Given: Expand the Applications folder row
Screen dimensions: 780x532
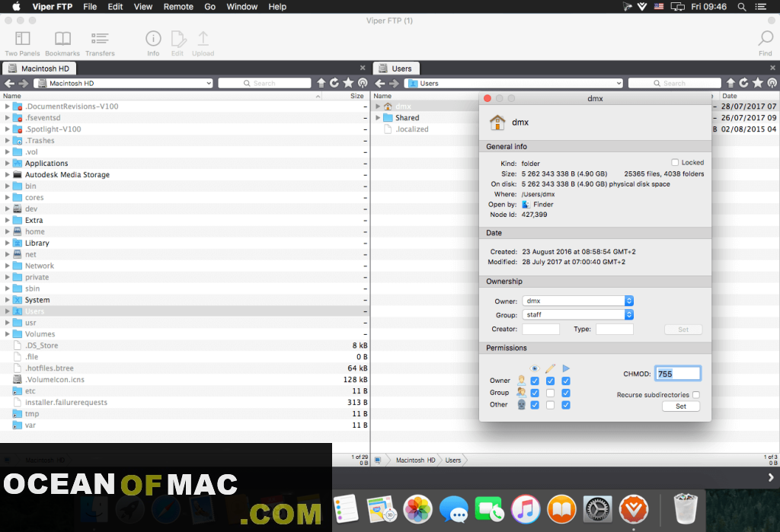Looking at the screenshot, I should [x=7, y=163].
